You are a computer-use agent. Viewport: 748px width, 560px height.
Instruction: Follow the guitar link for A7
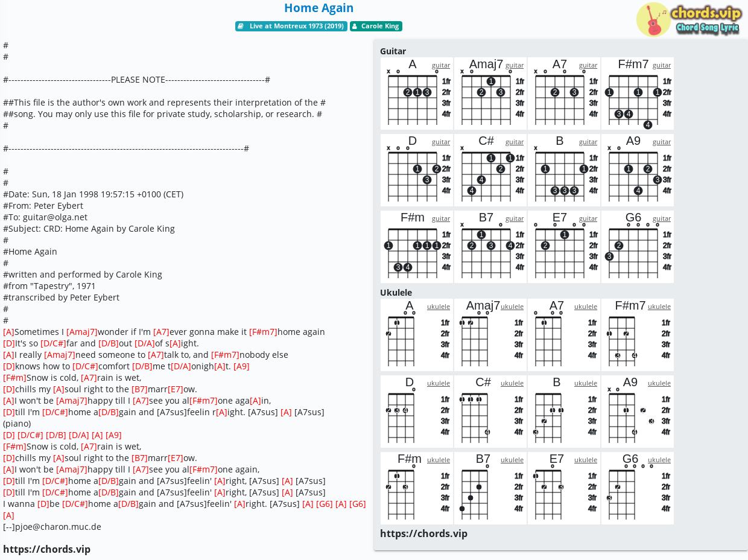pos(588,65)
